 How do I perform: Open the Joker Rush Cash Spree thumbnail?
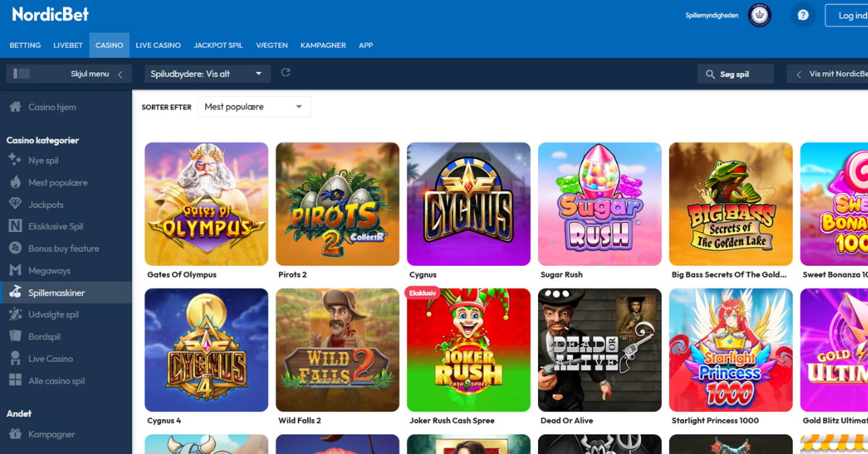coord(469,350)
